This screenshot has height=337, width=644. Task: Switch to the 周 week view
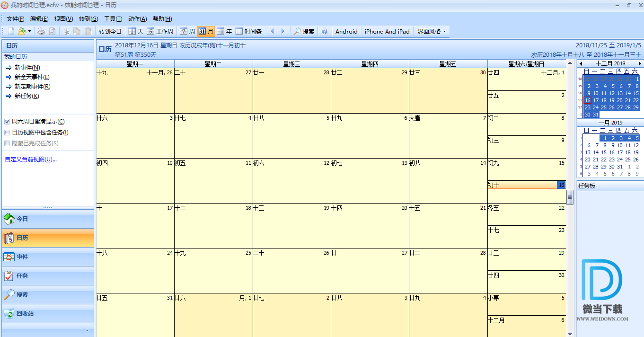click(x=187, y=31)
